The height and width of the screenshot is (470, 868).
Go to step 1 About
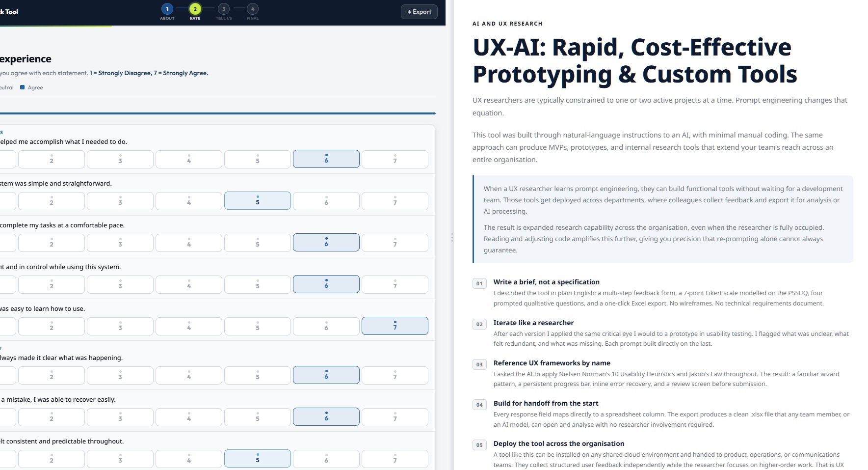coord(167,9)
